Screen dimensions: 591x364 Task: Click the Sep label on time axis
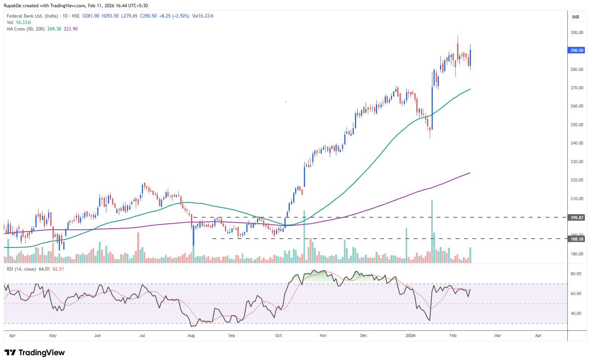[x=231, y=336]
